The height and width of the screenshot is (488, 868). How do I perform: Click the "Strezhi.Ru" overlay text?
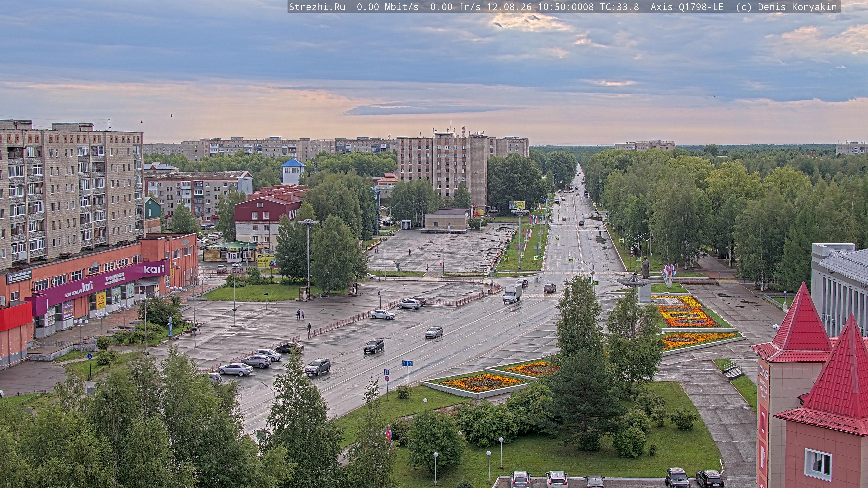point(317,7)
